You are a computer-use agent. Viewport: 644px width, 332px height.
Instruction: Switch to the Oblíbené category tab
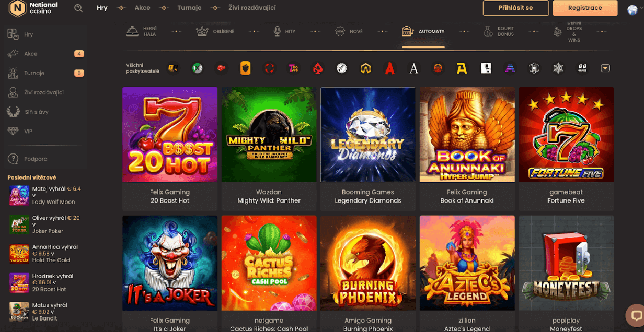pyautogui.click(x=215, y=31)
